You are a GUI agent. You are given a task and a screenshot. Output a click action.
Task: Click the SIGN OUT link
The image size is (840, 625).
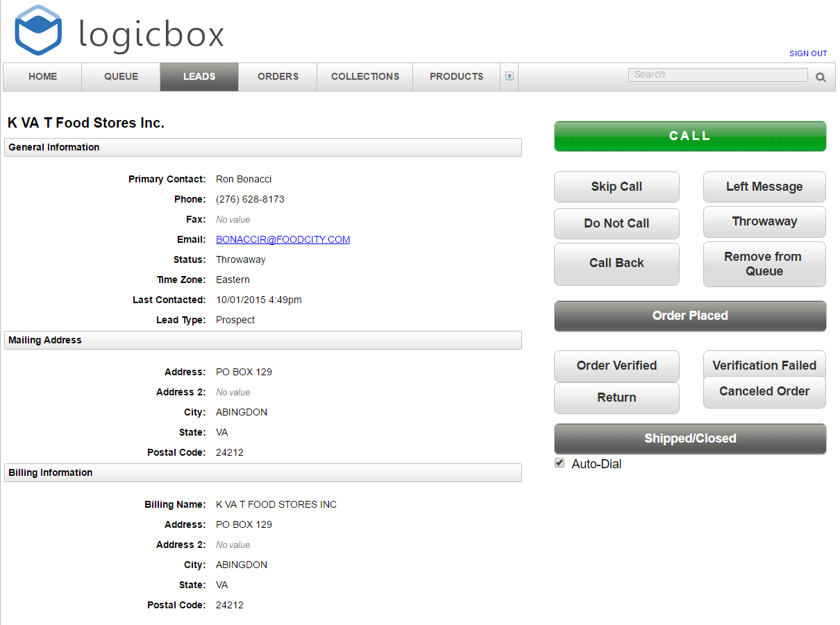point(808,53)
